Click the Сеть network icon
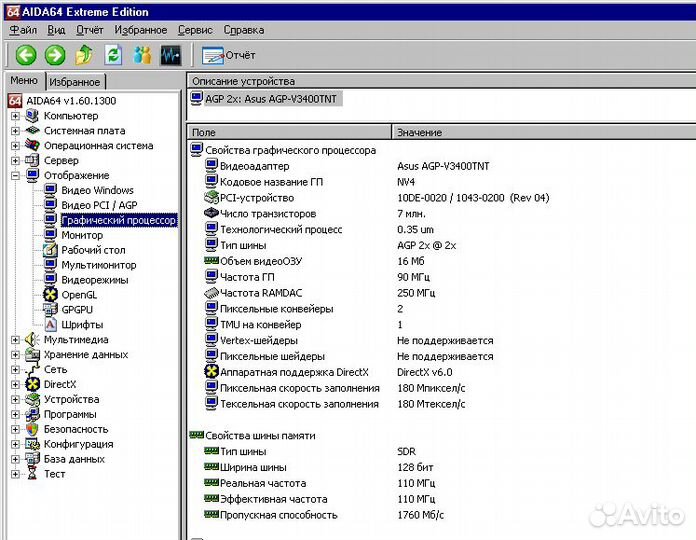The image size is (696, 540). pos(32,370)
